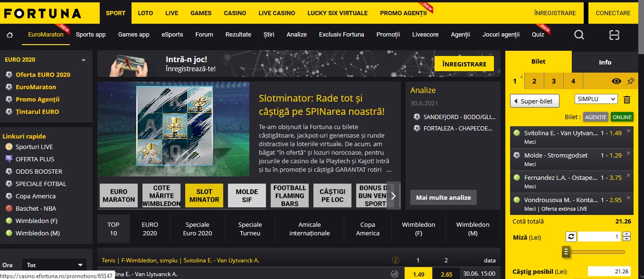The width and height of the screenshot is (644, 279).
Task: Click the Miză stake input field
Action: click(600, 237)
